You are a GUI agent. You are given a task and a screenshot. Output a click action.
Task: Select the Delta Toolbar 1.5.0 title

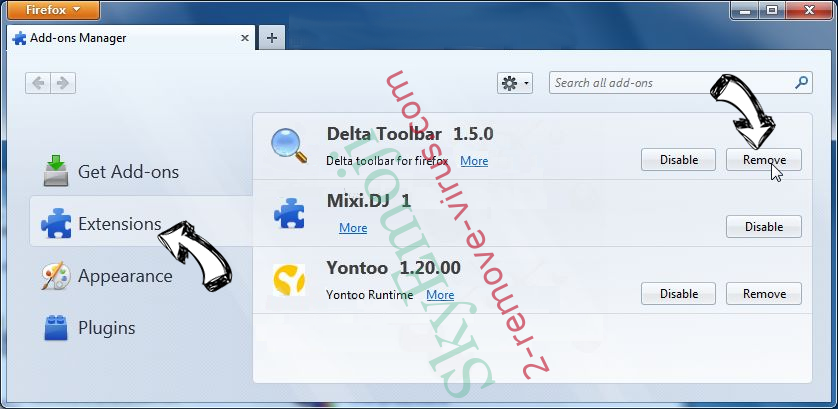point(410,134)
